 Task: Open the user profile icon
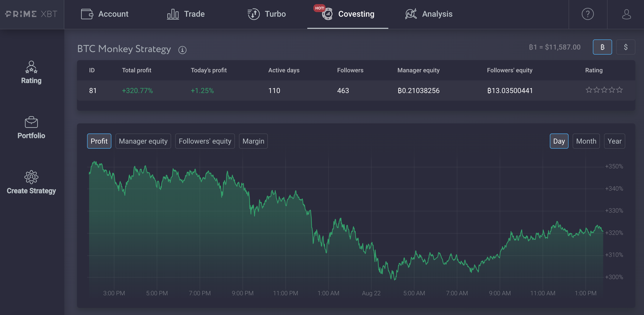click(x=626, y=14)
